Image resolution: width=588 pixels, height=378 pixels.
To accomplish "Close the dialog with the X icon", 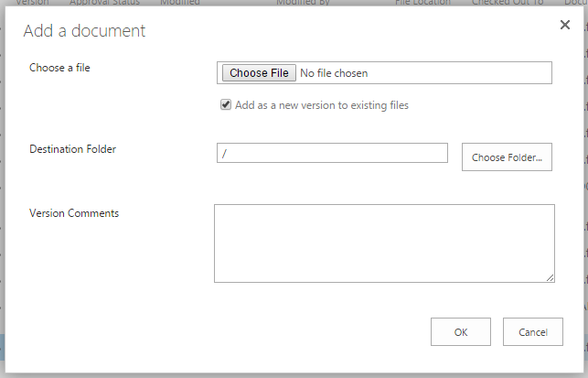I will point(565,25).
